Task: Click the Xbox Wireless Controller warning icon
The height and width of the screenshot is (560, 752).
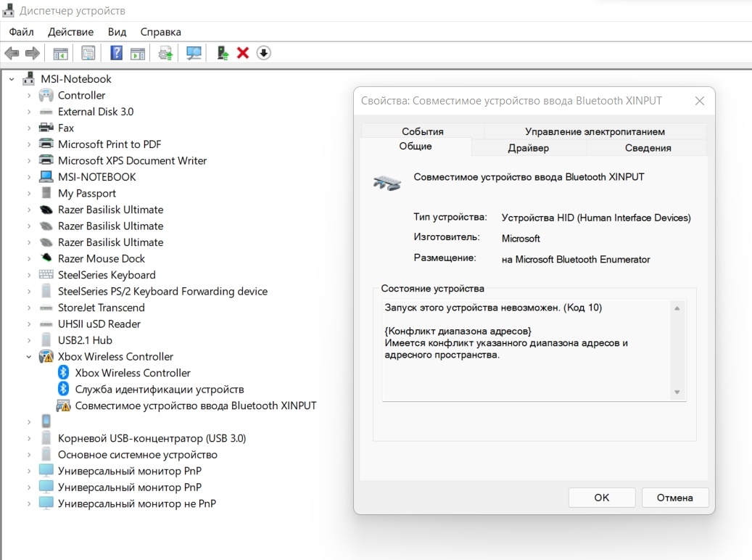Action: click(x=46, y=357)
